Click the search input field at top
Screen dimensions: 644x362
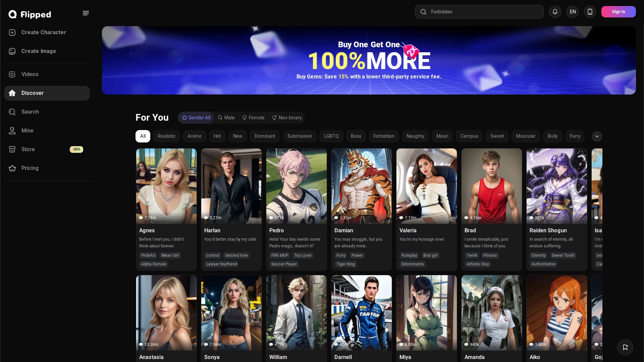(x=479, y=12)
